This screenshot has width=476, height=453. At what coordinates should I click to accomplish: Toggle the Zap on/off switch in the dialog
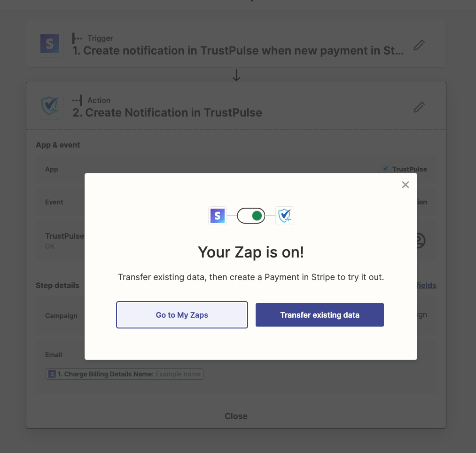pos(251,216)
